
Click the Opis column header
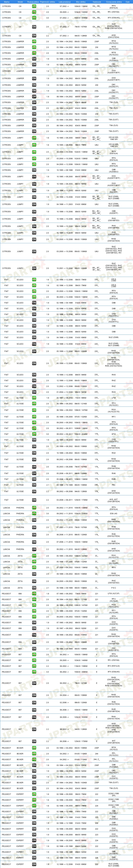(128, 2)
